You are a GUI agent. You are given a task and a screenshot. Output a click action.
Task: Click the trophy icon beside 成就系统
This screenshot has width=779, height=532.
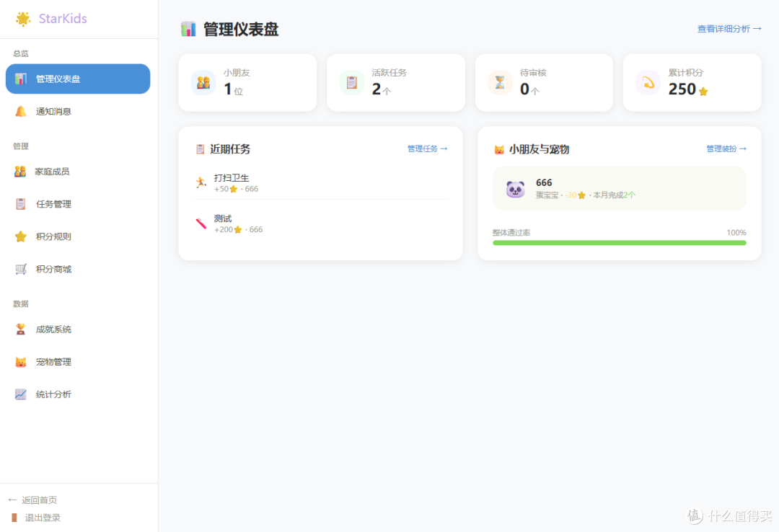21,329
